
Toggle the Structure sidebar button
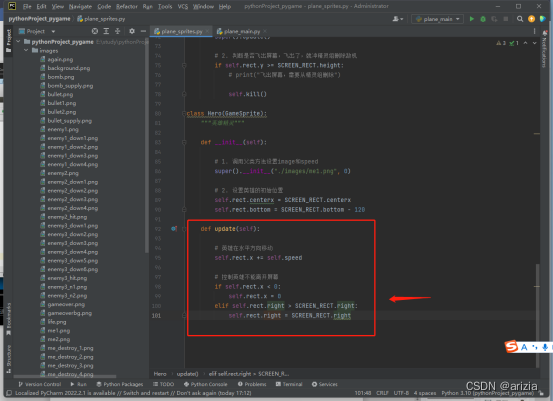click(x=8, y=359)
